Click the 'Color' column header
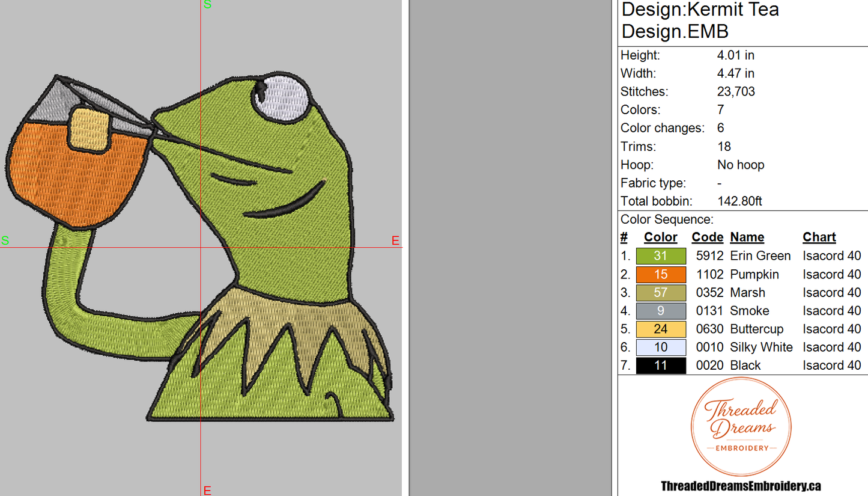 coord(661,237)
